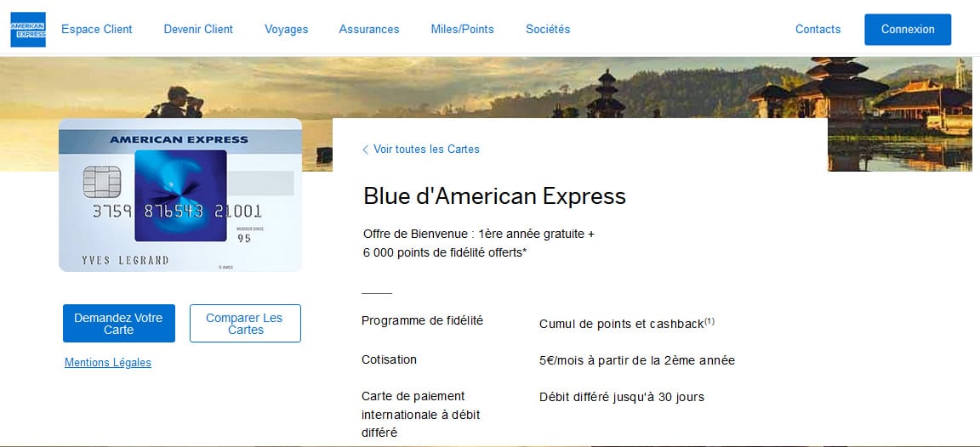The height and width of the screenshot is (447, 980).
Task: Select Voyages in the navigation bar
Action: point(286,29)
